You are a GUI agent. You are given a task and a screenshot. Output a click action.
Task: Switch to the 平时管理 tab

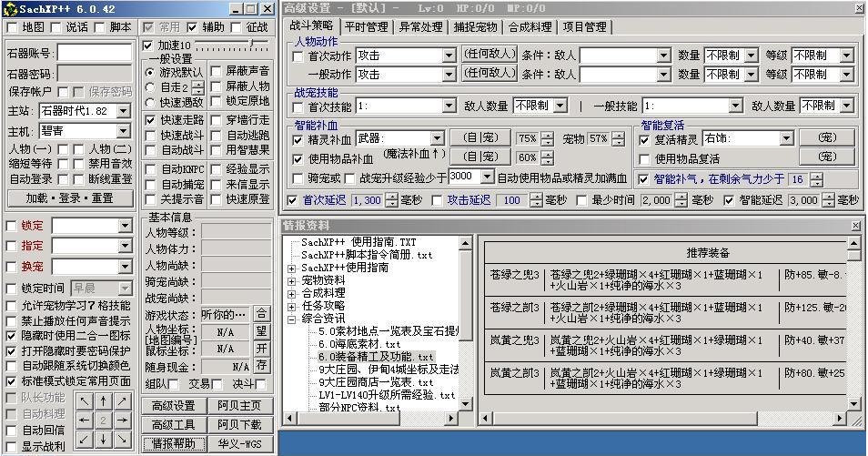tap(367, 27)
